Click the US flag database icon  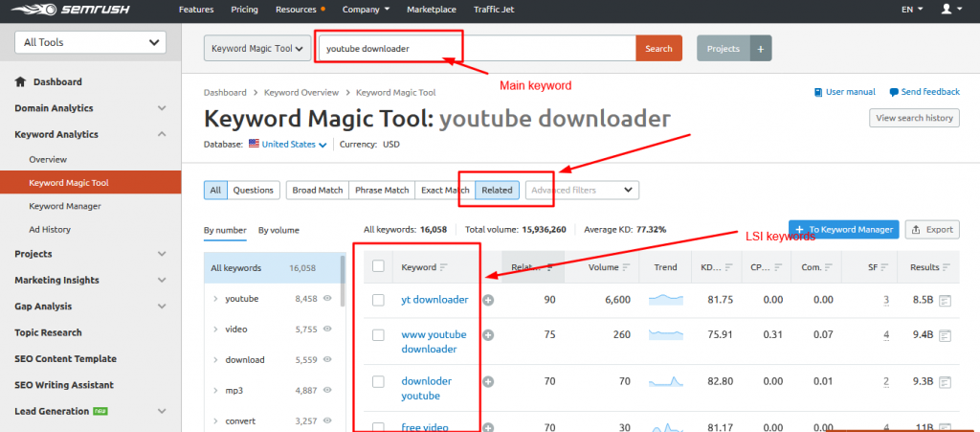click(x=254, y=143)
